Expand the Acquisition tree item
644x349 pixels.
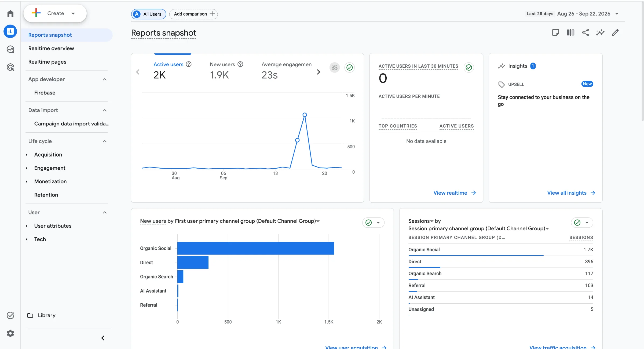click(x=27, y=155)
